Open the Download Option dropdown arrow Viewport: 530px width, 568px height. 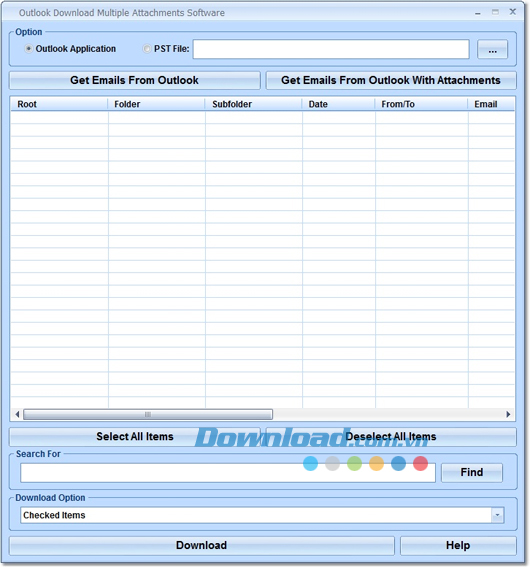point(497,515)
